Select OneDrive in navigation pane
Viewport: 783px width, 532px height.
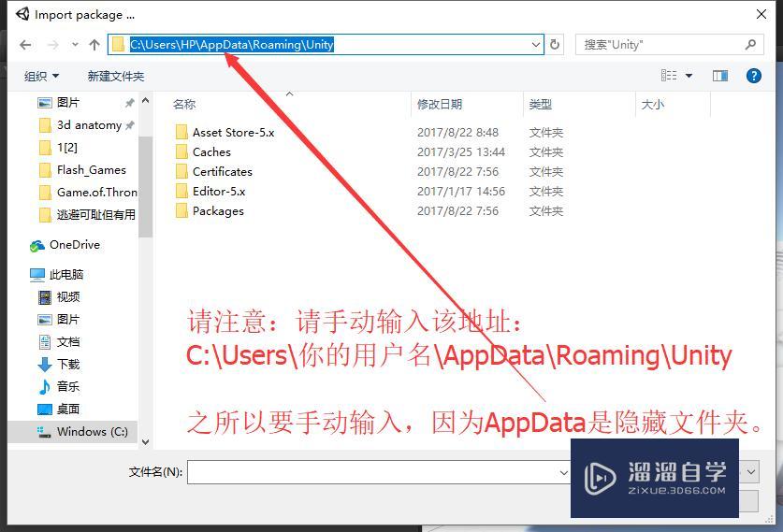click(x=65, y=245)
